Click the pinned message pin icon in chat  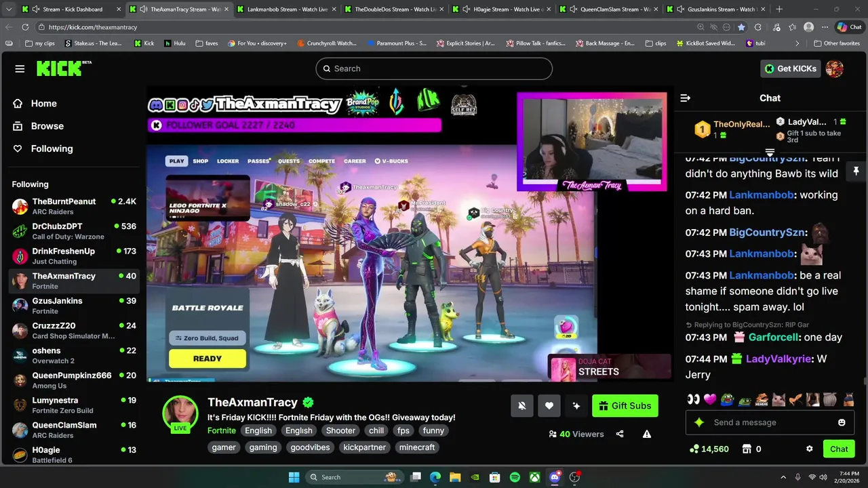(x=856, y=171)
